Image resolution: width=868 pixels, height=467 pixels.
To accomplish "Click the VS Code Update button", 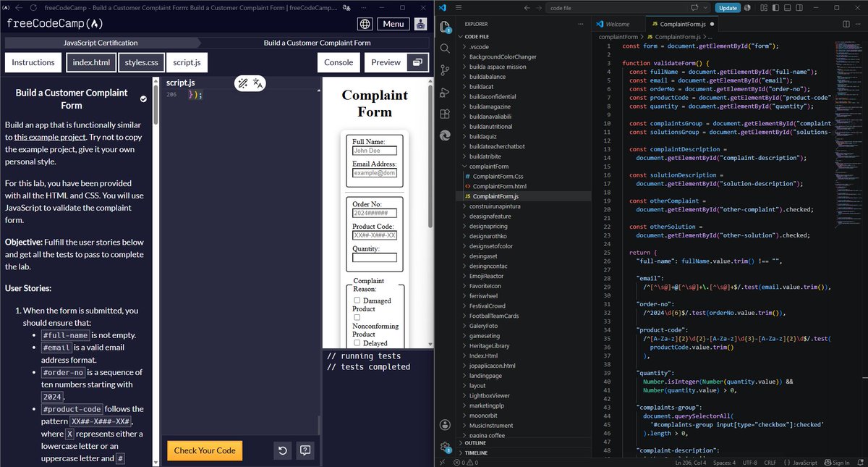I will click(728, 8).
